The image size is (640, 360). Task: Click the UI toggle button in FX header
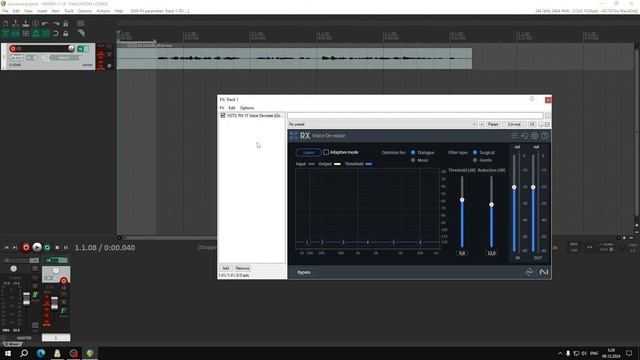[532, 124]
